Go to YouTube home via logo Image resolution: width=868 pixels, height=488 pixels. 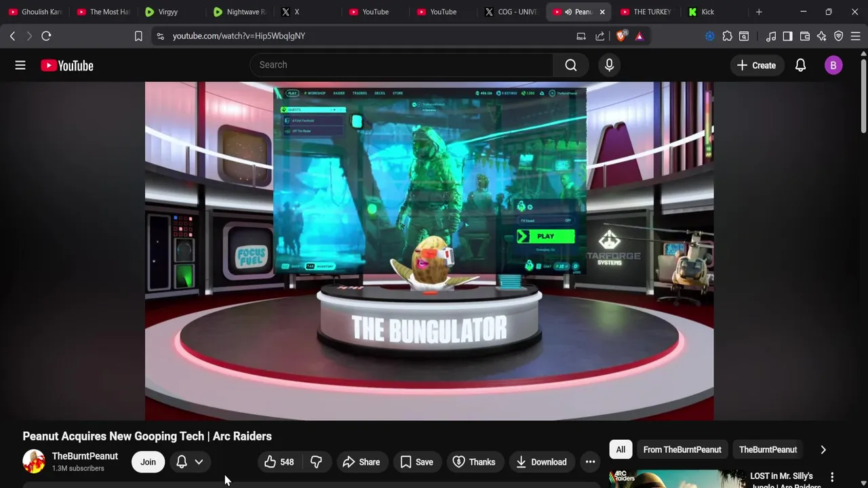point(66,65)
